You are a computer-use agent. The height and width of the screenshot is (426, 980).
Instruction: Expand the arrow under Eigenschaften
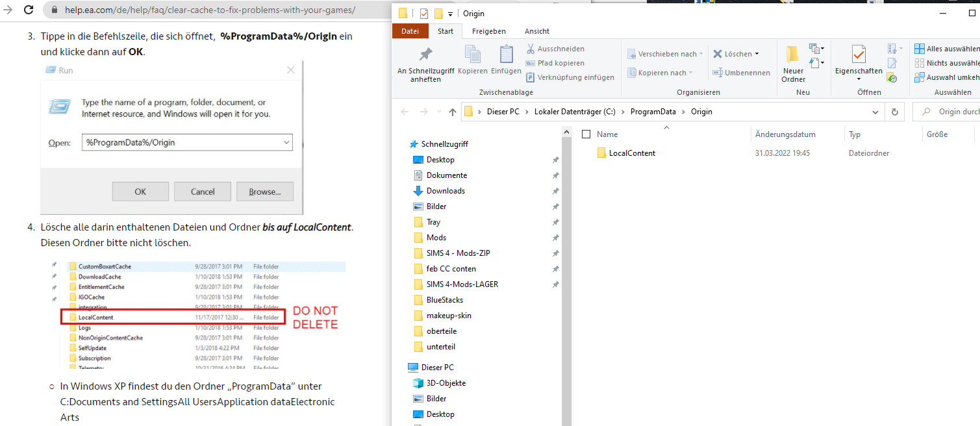pyautogui.click(x=859, y=79)
